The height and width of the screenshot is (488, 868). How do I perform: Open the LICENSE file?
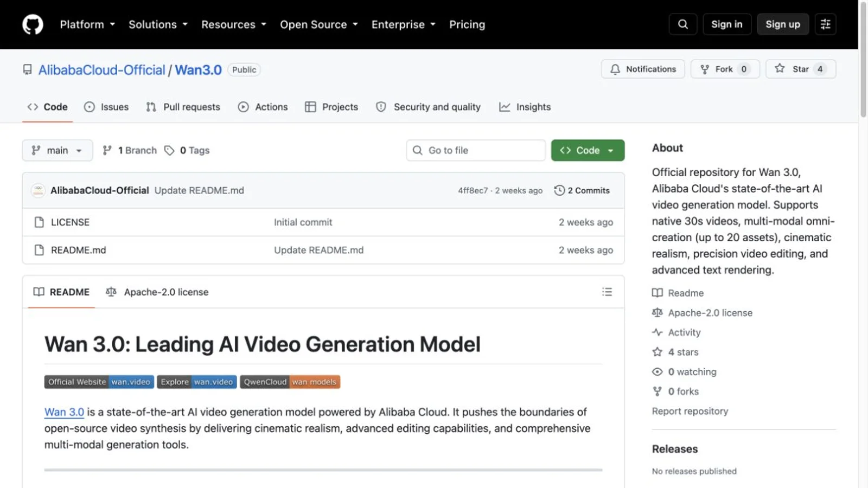pos(70,222)
